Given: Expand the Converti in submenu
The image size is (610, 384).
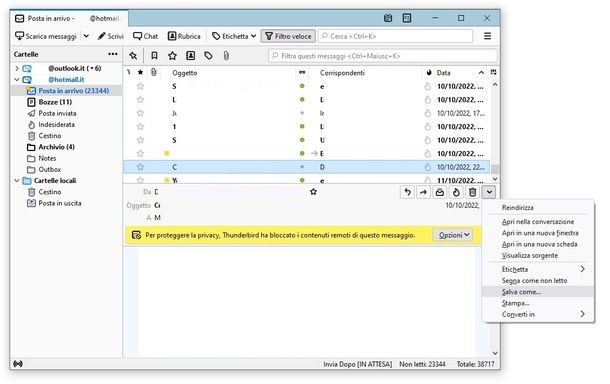Looking at the screenshot, I should coord(538,314).
